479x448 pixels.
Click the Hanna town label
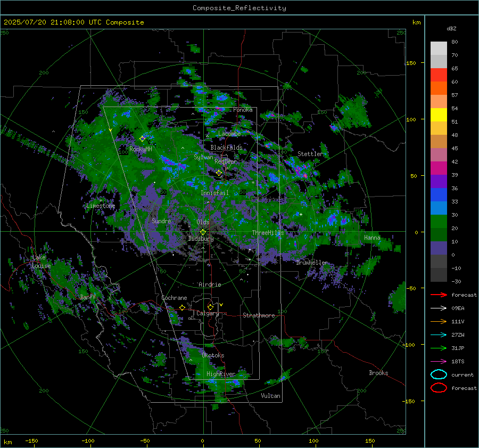pos(372,238)
